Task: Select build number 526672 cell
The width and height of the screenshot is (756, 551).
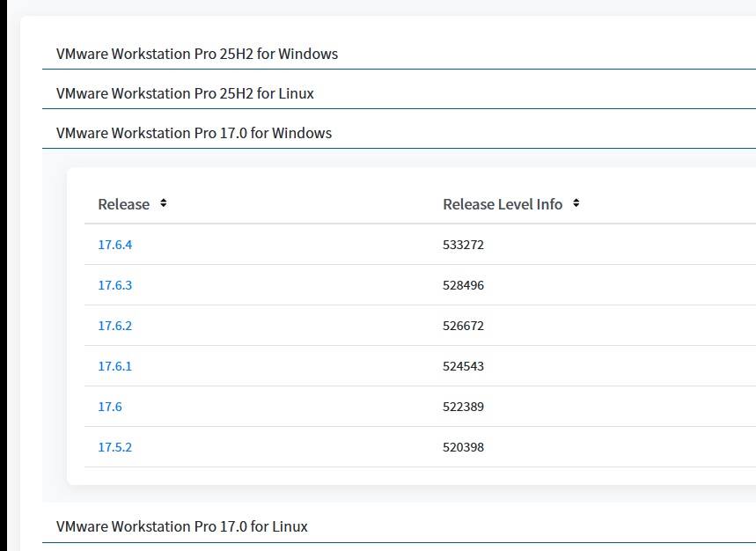Action: [463, 326]
